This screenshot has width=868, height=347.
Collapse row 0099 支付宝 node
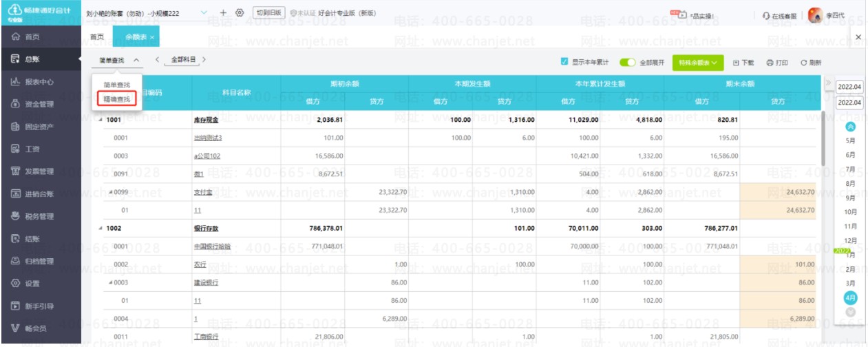click(x=110, y=191)
